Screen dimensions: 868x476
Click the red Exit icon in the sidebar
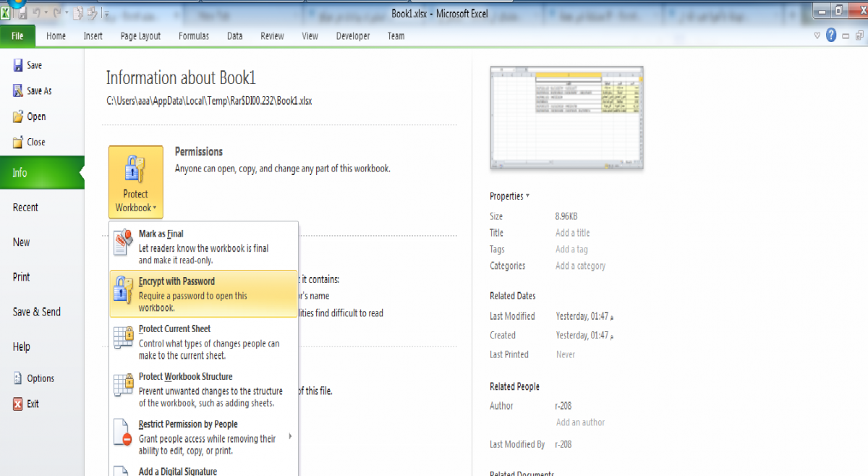[x=18, y=404]
